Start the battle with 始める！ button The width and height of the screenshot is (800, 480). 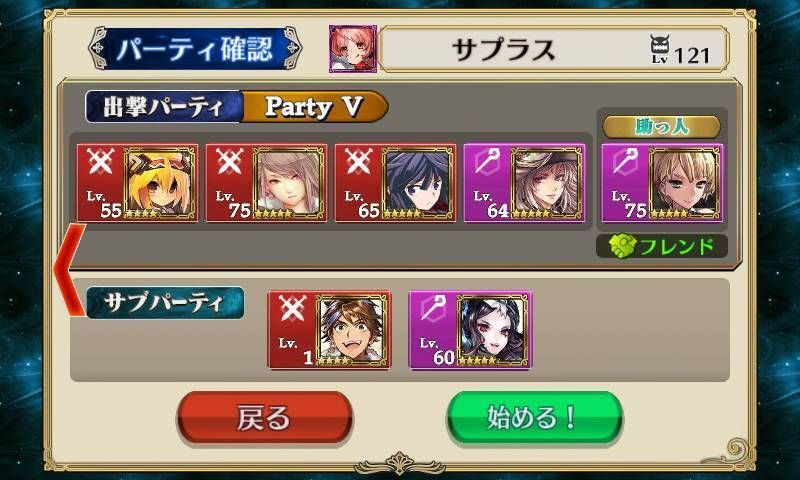click(535, 418)
